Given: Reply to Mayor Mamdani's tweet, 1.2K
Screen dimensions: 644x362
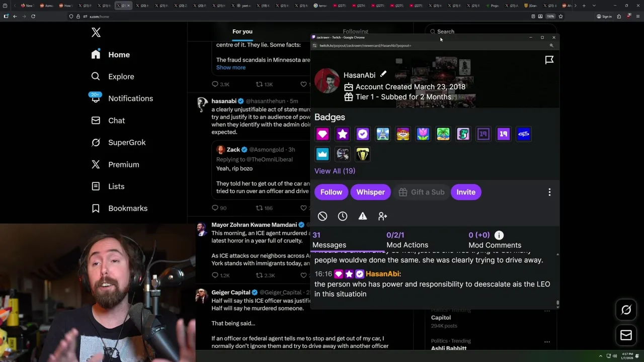Looking at the screenshot, I should [x=221, y=276].
